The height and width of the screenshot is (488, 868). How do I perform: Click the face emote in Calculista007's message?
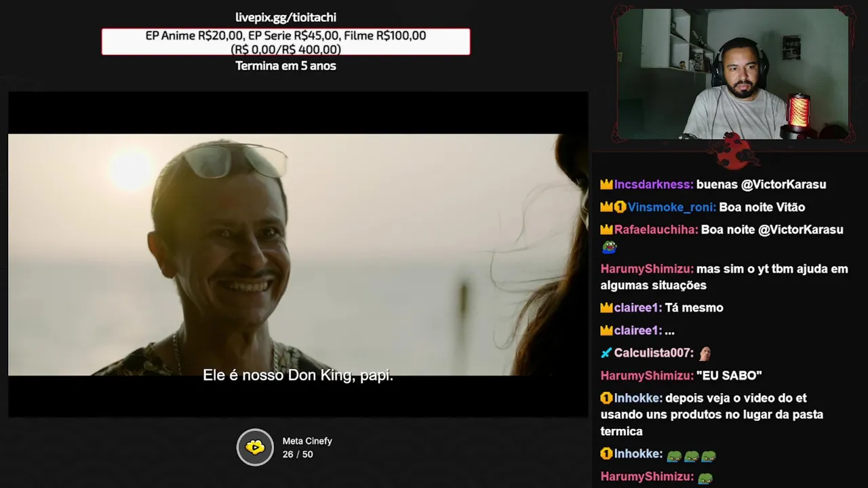coord(705,353)
